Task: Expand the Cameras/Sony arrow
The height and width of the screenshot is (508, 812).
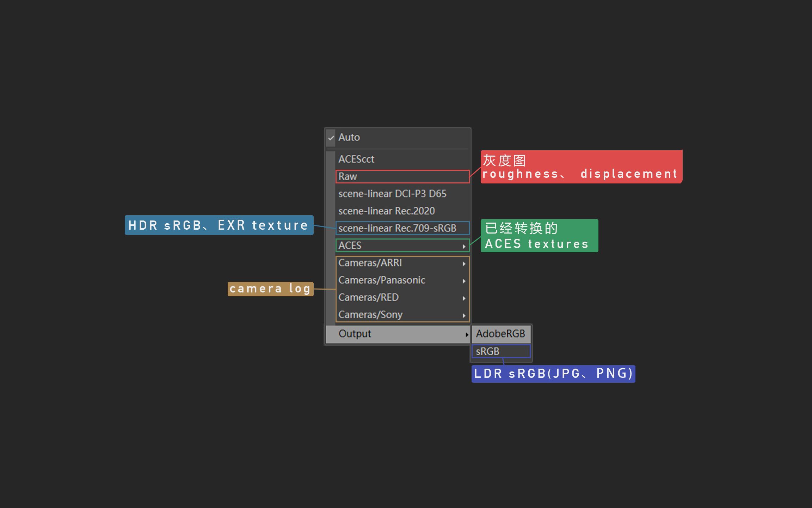Action: (464, 315)
